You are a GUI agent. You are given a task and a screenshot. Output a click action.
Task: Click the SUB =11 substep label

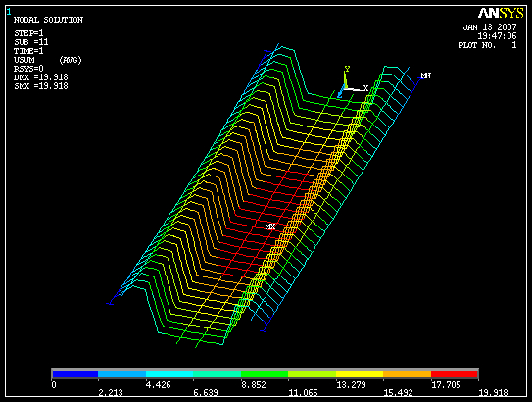(31, 42)
